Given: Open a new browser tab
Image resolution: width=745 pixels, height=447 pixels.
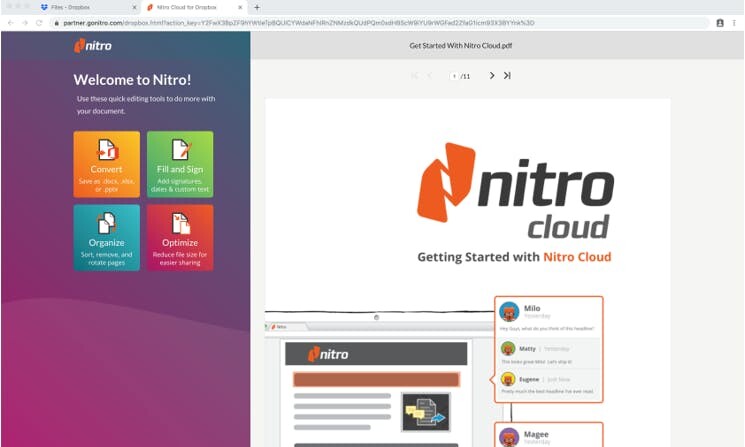Looking at the screenshot, I should click(257, 7).
